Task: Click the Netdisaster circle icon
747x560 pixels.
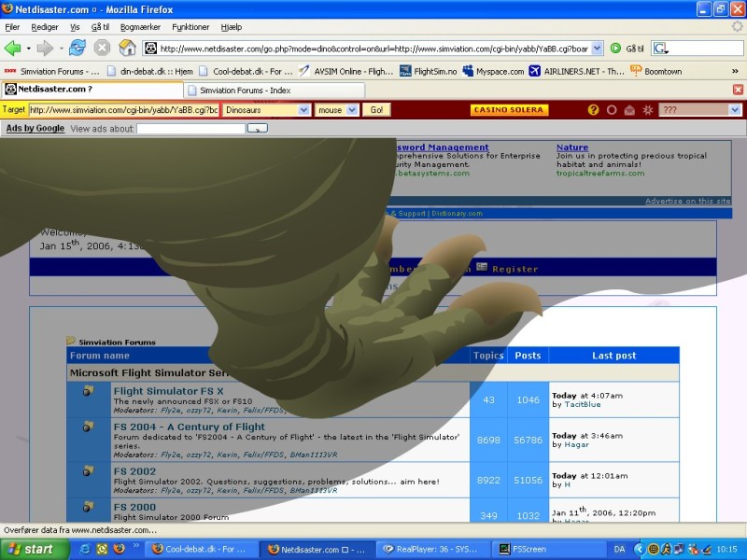Action: pyautogui.click(x=612, y=110)
